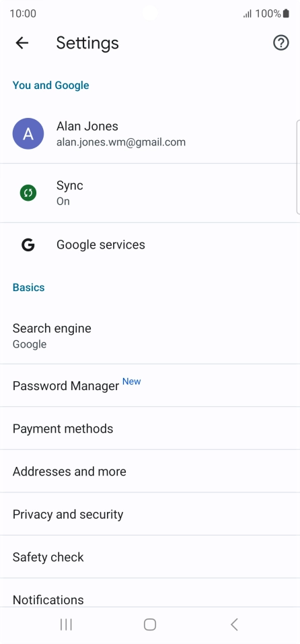300x644 pixels.
Task: Tap the back arrow in Settings header
Action: 22,42
